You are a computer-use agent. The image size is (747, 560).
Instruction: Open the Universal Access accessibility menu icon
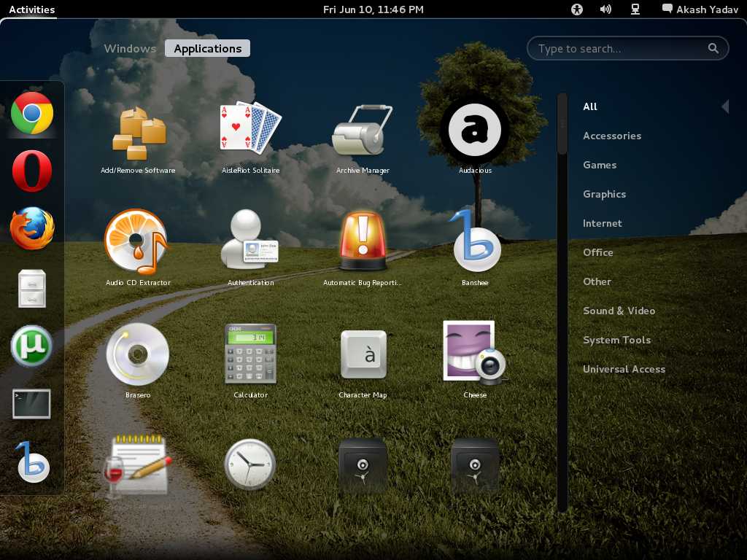tap(577, 9)
